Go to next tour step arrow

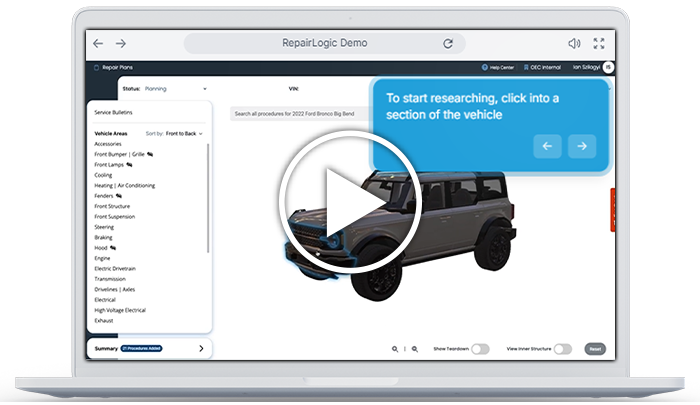coord(582,146)
